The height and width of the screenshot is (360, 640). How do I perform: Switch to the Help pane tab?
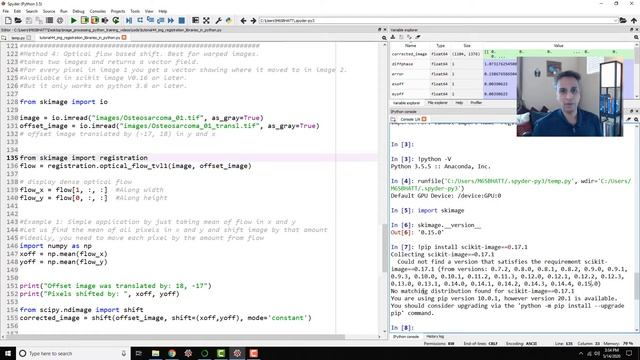(x=459, y=103)
